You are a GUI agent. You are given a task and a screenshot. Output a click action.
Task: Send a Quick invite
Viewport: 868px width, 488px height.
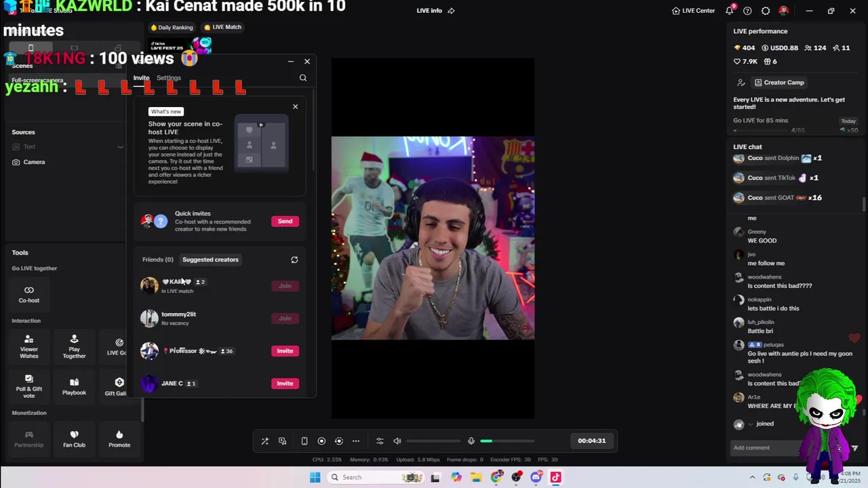285,221
